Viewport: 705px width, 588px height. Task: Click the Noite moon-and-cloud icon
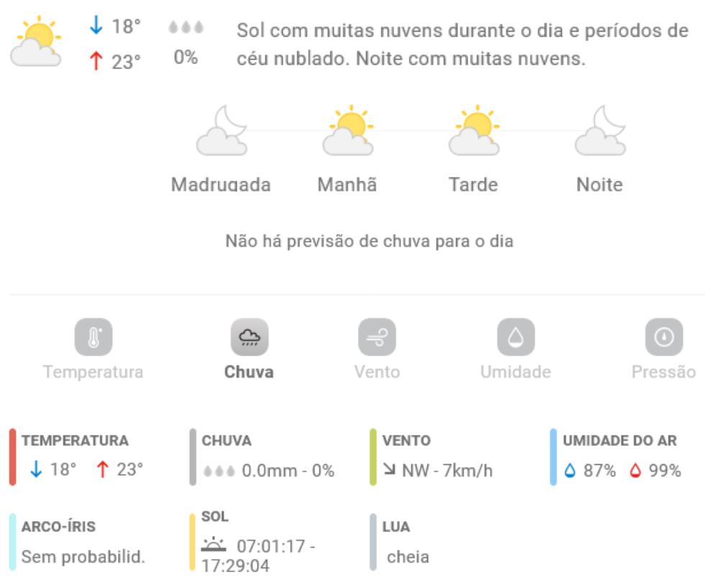pyautogui.click(x=600, y=130)
